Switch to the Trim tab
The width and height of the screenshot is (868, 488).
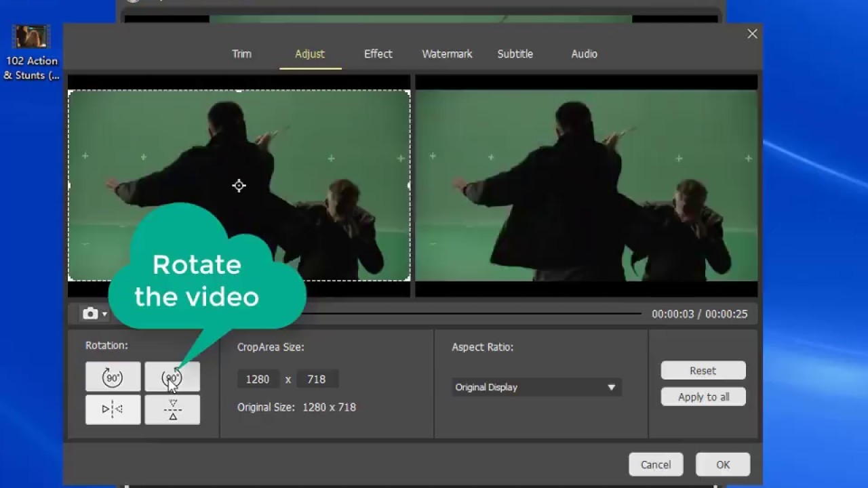241,54
